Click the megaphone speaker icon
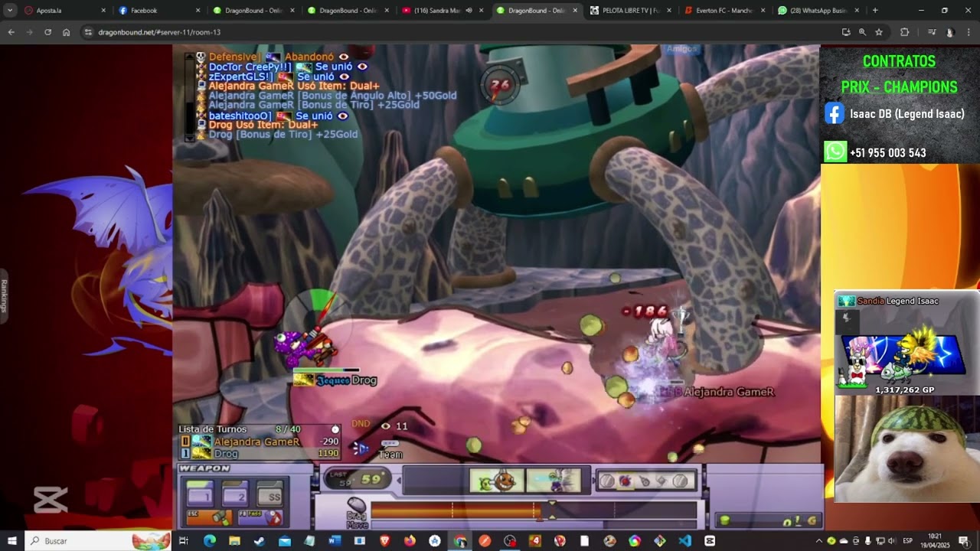The height and width of the screenshot is (551, 980). (361, 448)
